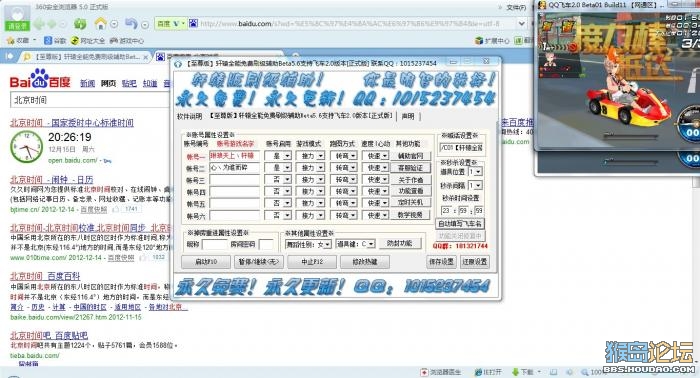
Task: Switch to the 声明 tab
Action: click(x=408, y=116)
